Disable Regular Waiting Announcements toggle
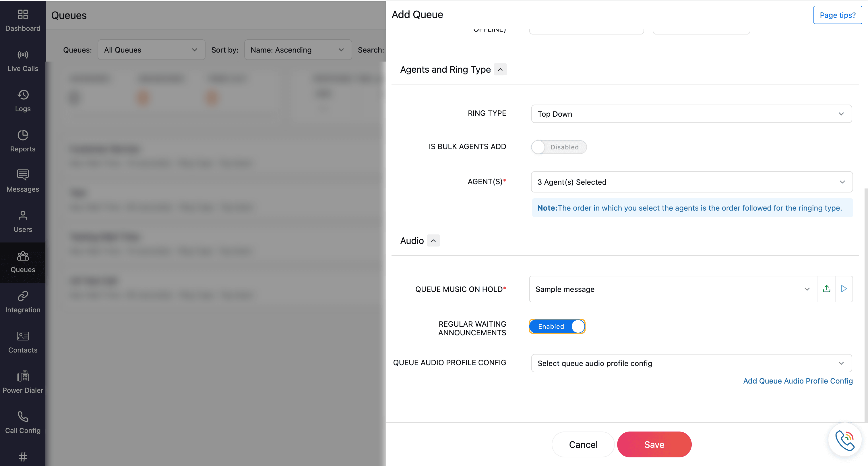The height and width of the screenshot is (466, 868). click(x=557, y=326)
